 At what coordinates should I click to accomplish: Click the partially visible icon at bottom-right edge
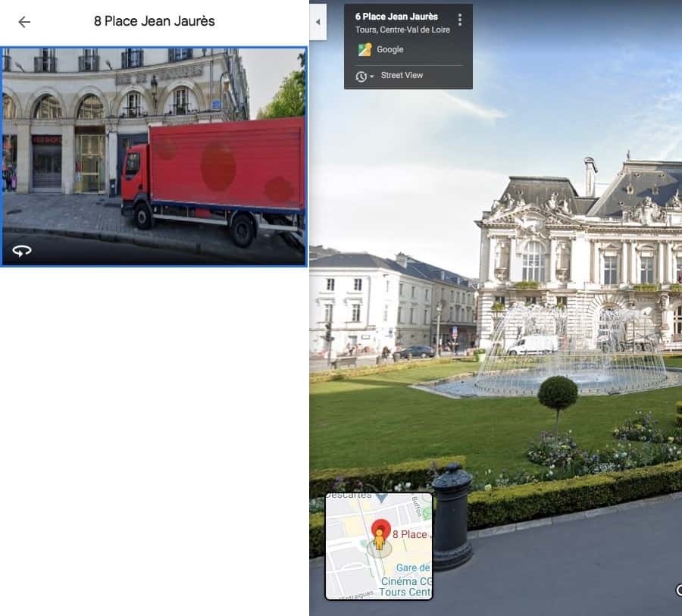coord(678,590)
